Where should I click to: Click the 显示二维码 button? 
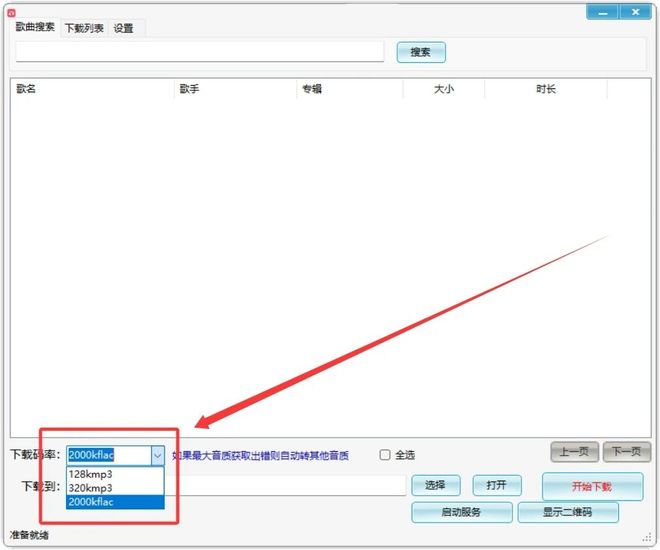pyautogui.click(x=568, y=512)
